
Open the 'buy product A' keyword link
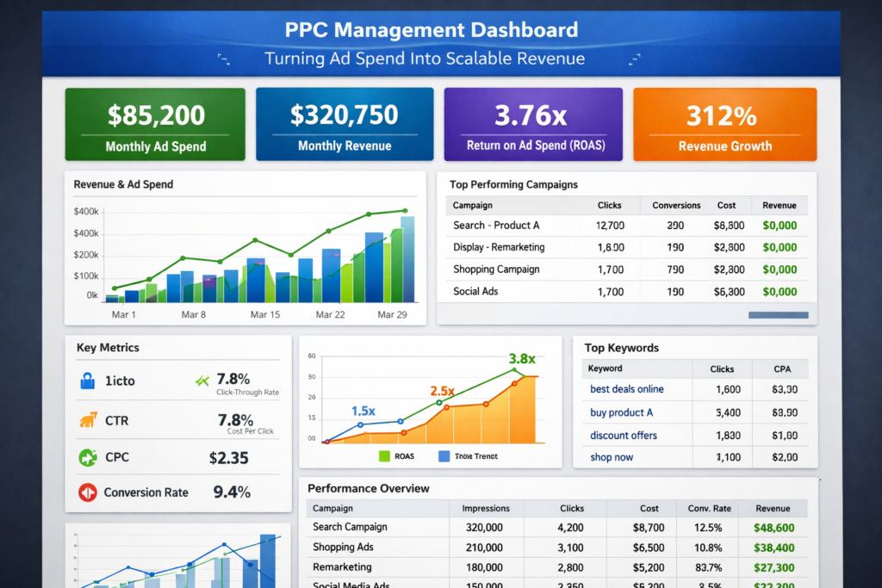pos(621,412)
